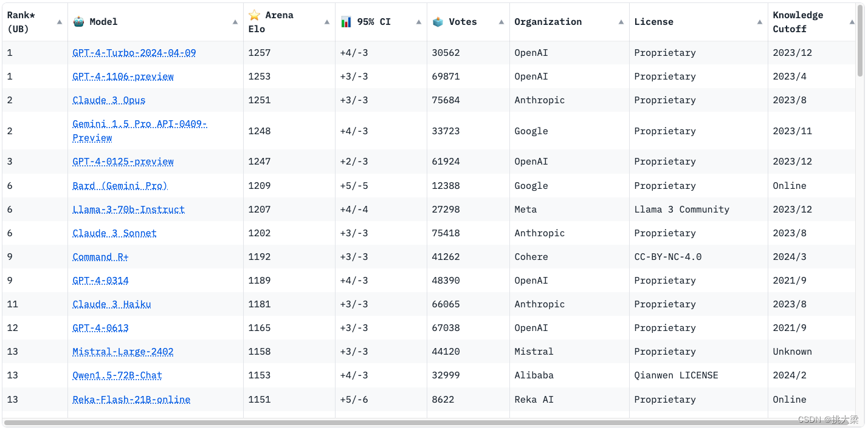Click the star icon in Arena Elo header
This screenshot has height=430, width=868.
pos(254,15)
